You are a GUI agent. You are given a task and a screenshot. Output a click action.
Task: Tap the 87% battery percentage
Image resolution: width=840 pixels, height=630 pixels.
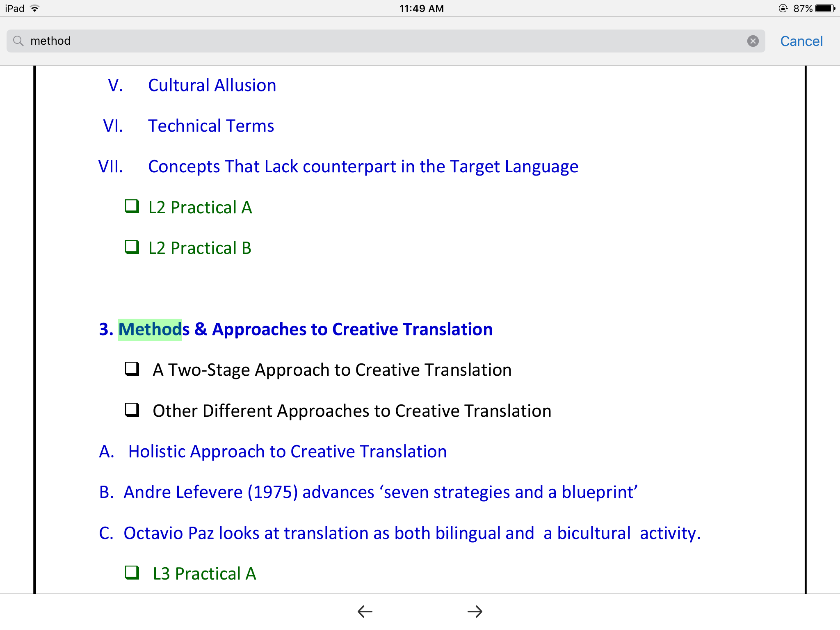click(x=803, y=8)
